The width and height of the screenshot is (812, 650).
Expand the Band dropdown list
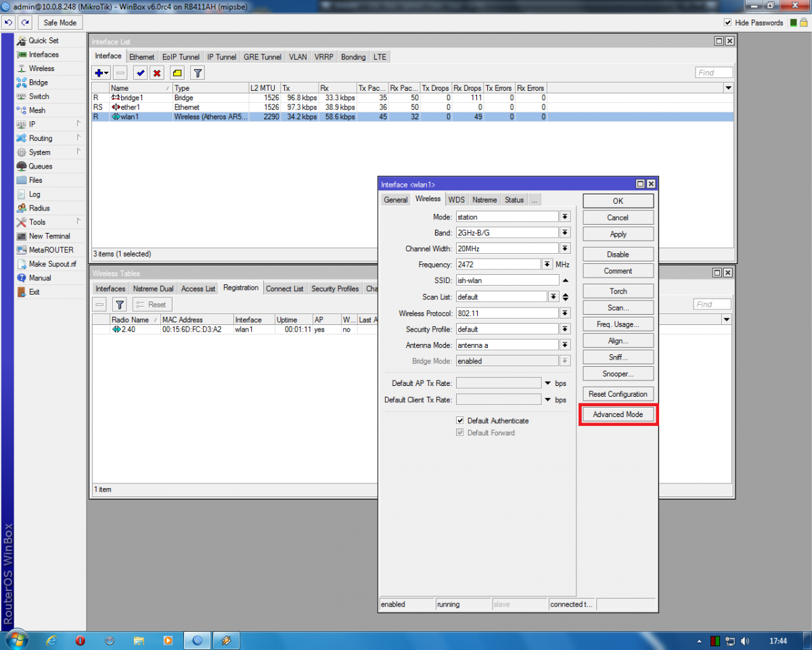pyautogui.click(x=565, y=232)
